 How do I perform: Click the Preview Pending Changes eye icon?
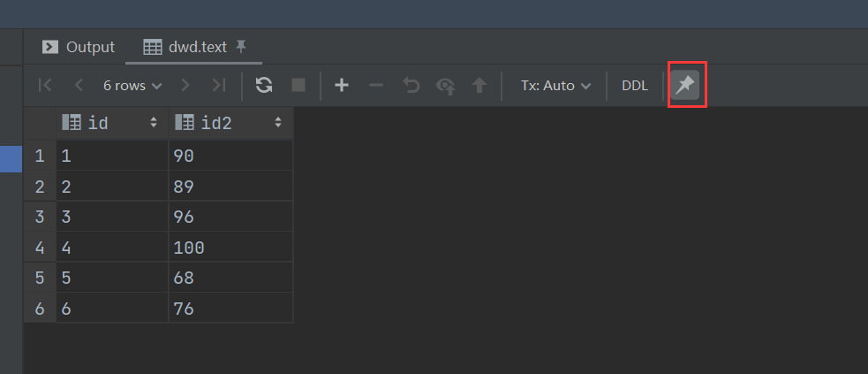click(446, 86)
